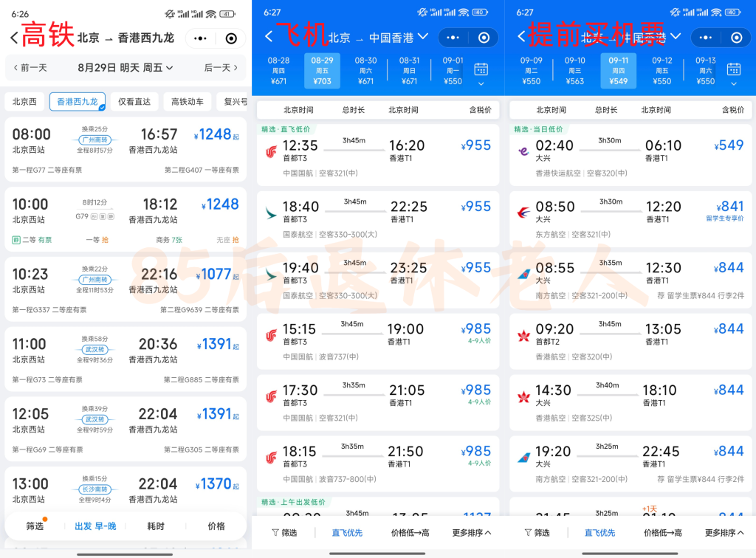Go back from Beijing–Hong Kong flight list for 08-29

point(269,36)
